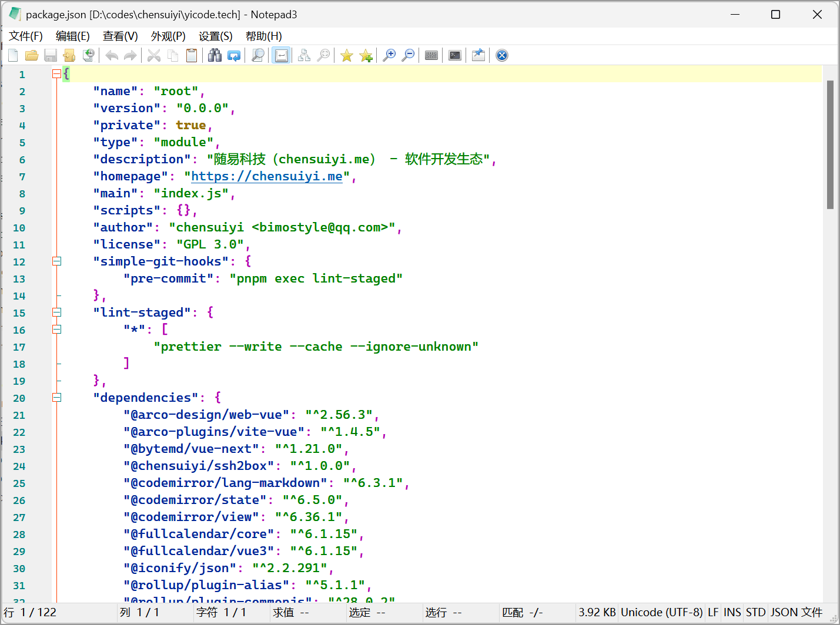Click the Zoom Out magnifier icon
This screenshot has height=625, width=840.
tap(408, 55)
